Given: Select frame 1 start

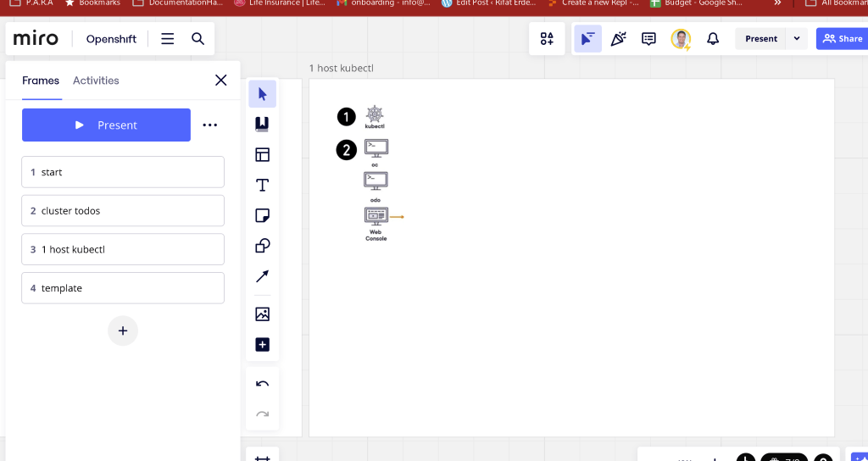Looking at the screenshot, I should pyautogui.click(x=123, y=172).
